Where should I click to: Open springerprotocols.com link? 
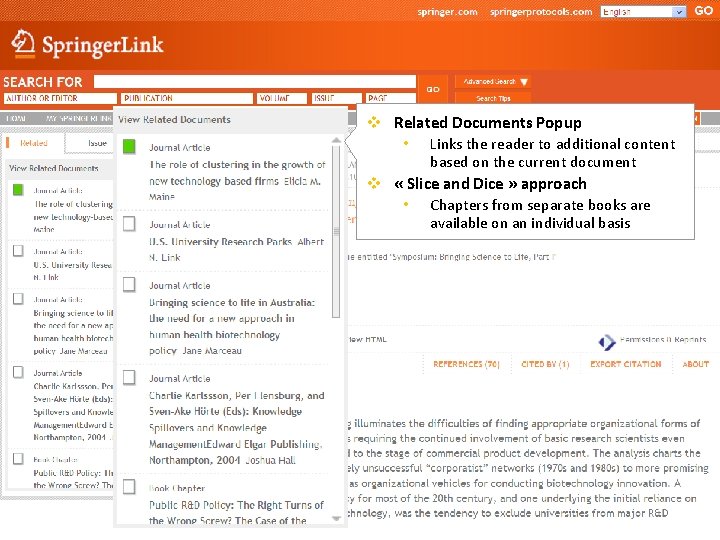541,12
